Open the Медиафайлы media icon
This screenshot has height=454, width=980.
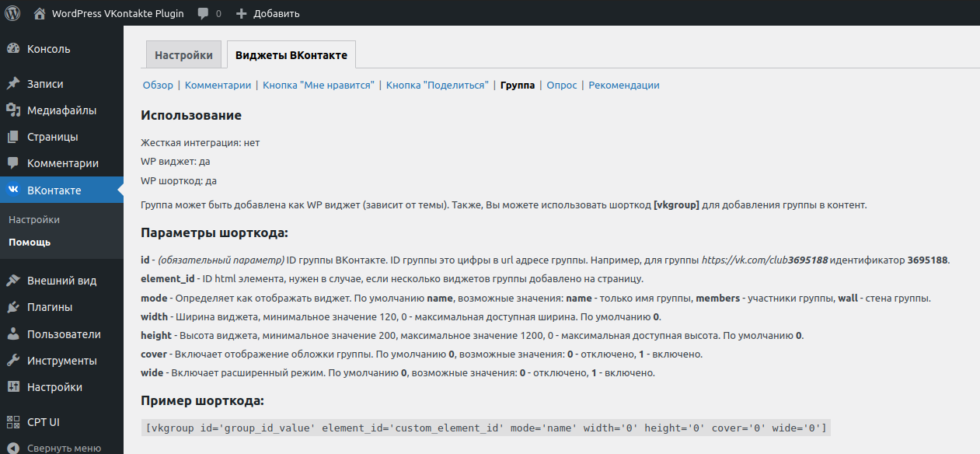click(13, 110)
